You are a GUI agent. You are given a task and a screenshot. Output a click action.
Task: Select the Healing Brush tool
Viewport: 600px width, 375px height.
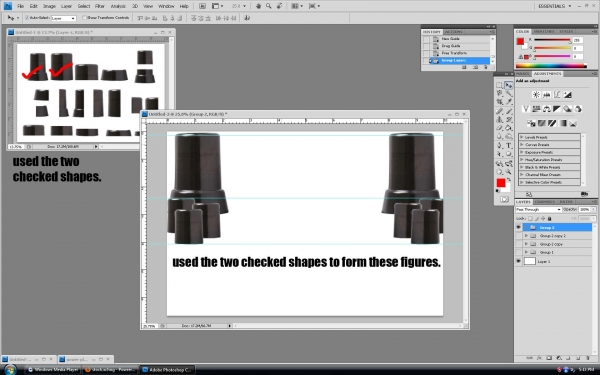click(x=499, y=111)
